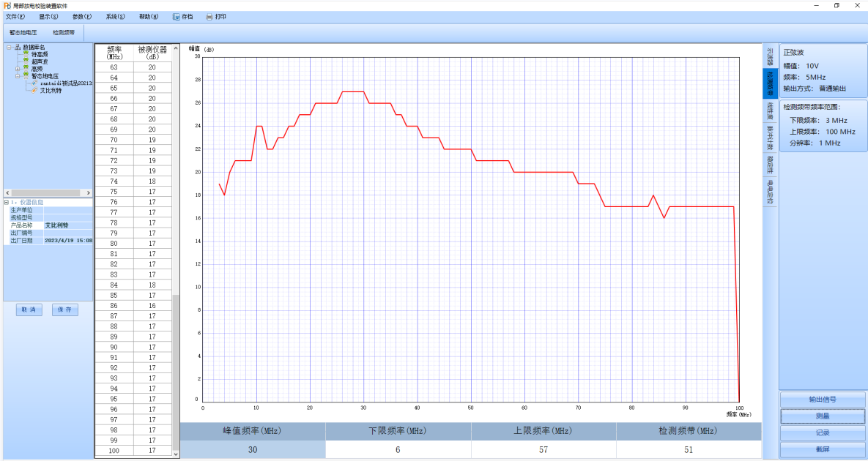
Task: Click the 产品名称 value field
Action: pos(68,225)
